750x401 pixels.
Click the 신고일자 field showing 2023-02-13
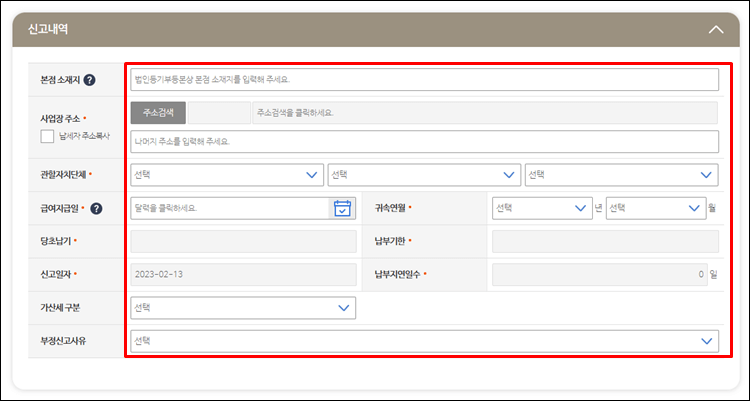coord(243,275)
